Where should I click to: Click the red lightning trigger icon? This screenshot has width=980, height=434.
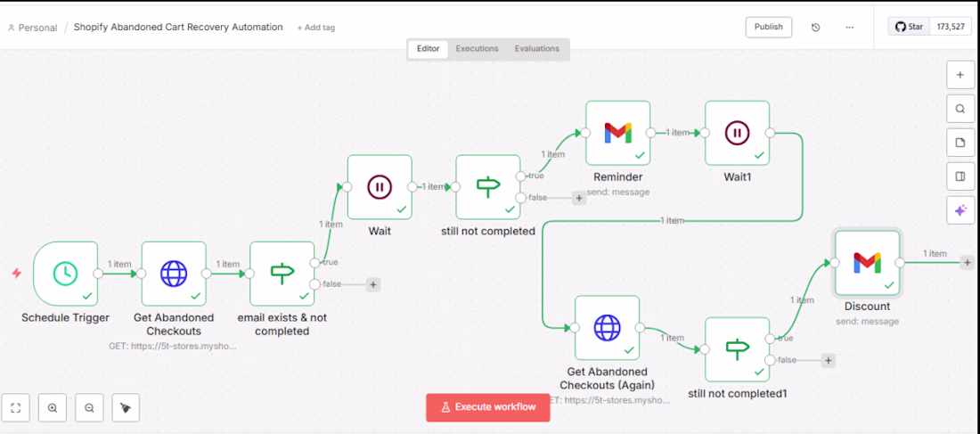pyautogui.click(x=17, y=274)
